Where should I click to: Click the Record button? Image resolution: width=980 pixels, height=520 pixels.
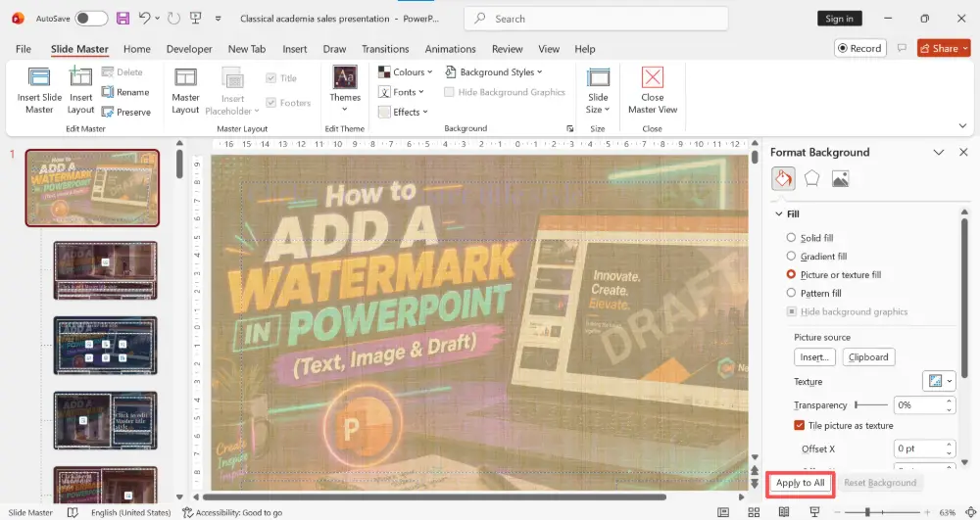coord(860,48)
